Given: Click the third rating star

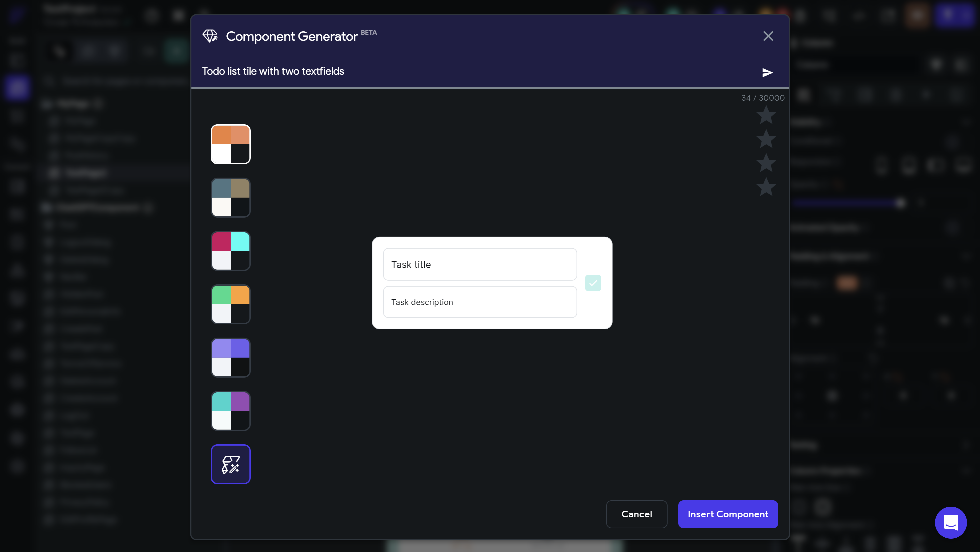Looking at the screenshot, I should click(766, 163).
